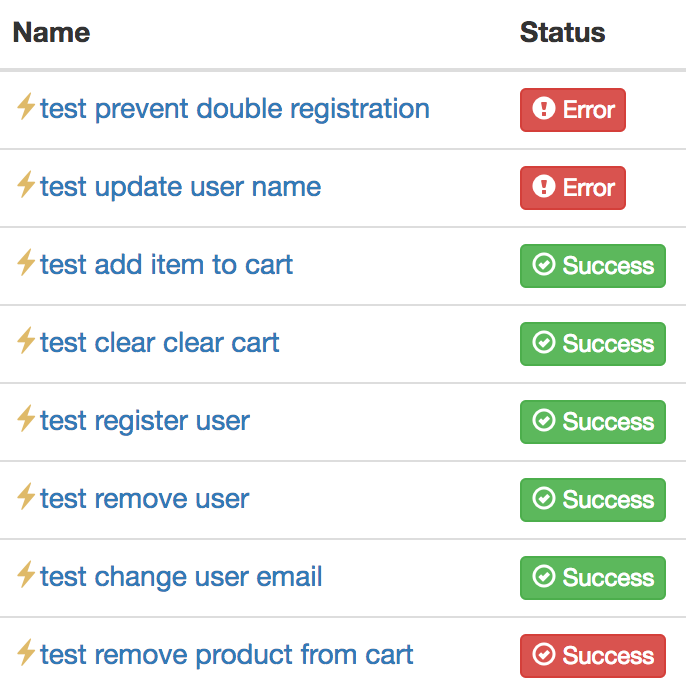Click Error badge for test update user name

573,188
